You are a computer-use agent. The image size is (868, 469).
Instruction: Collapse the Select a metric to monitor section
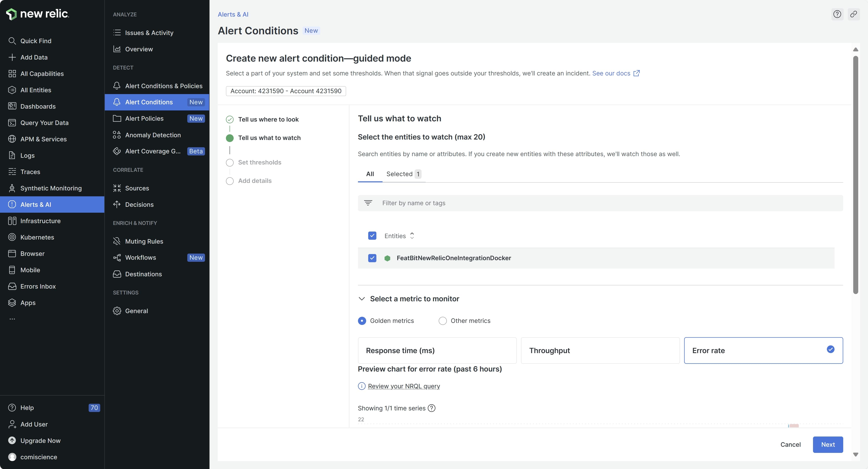pyautogui.click(x=362, y=299)
